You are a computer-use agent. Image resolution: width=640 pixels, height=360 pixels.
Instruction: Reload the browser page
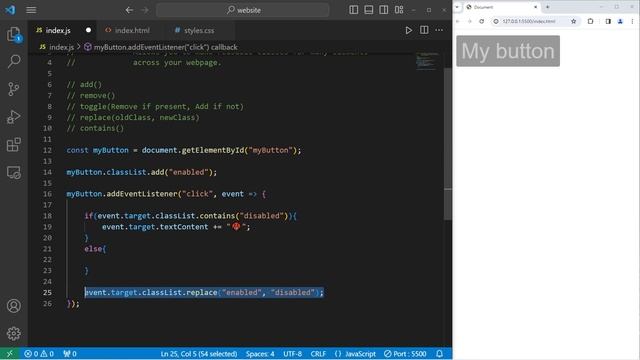(482, 21)
